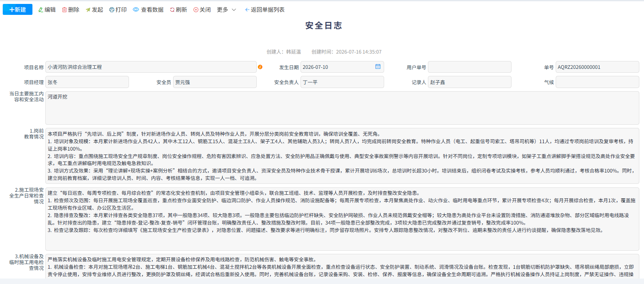Click the 河道开挖 text area
The height and width of the screenshot is (284, 644).
click(342, 108)
